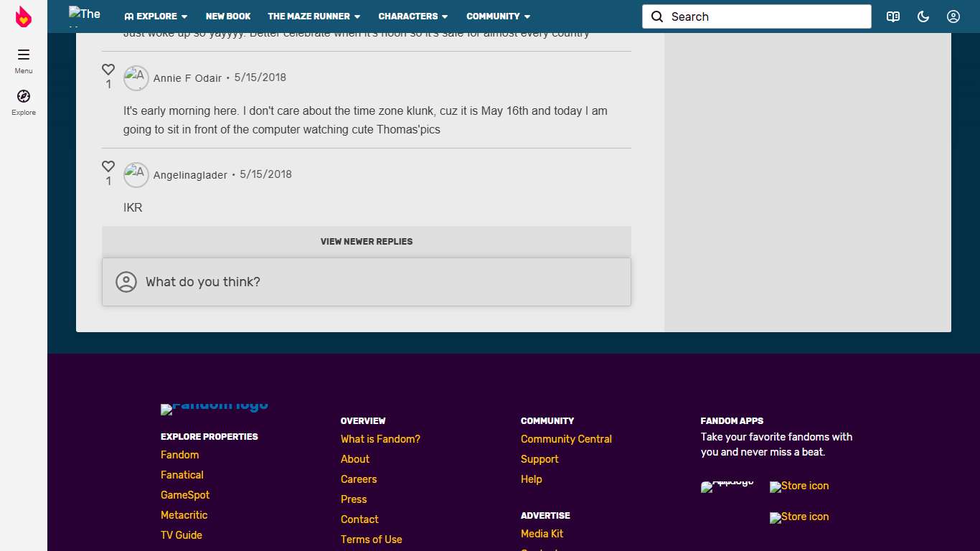Open the Community nav menu

498,17
